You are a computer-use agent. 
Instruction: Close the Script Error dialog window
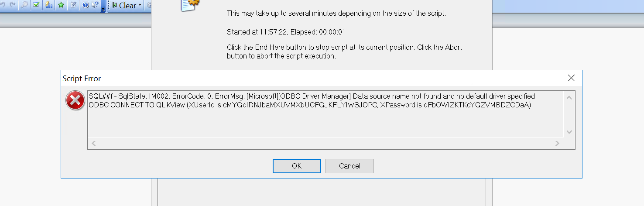(x=571, y=78)
